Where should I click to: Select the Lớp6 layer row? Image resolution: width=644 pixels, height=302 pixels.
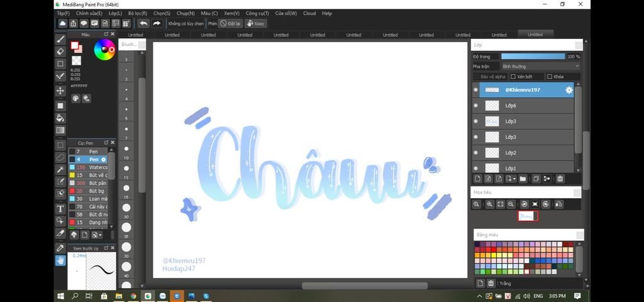click(523, 106)
